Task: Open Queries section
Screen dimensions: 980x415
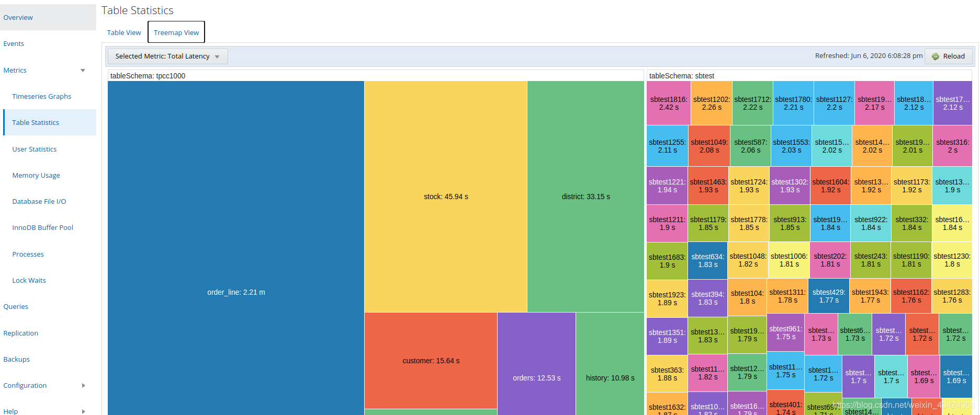Action: point(16,307)
